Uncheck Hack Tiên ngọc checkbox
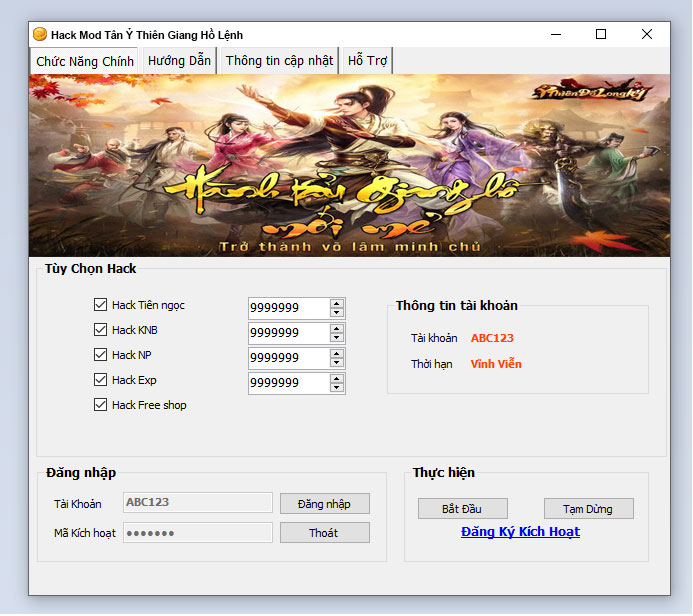The height and width of the screenshot is (616, 693). [x=100, y=305]
